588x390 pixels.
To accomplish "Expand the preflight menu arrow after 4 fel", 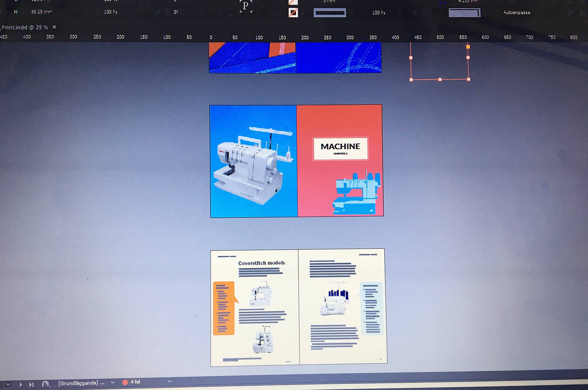I will coord(170,381).
